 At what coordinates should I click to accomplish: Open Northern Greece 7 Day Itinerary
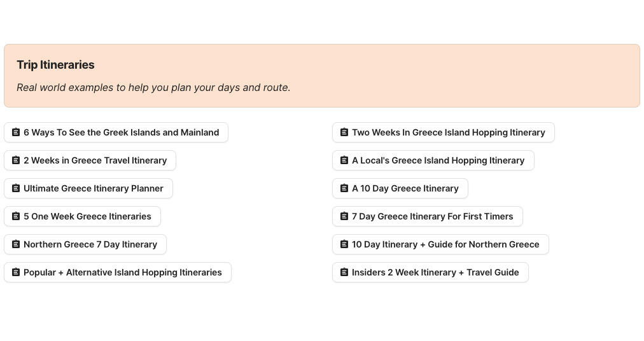90,244
